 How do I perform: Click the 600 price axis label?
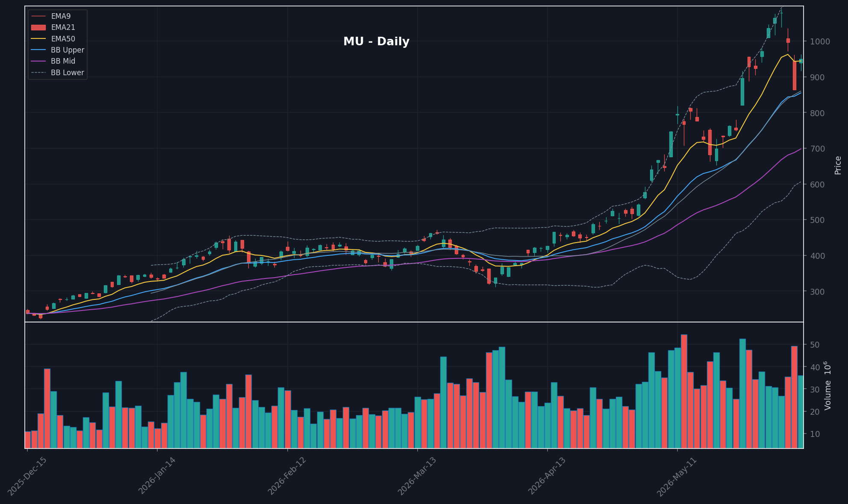click(x=817, y=185)
